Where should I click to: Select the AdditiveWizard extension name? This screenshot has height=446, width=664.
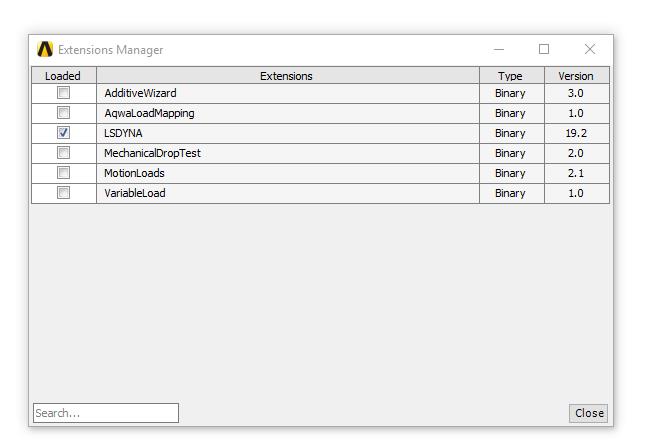[140, 93]
